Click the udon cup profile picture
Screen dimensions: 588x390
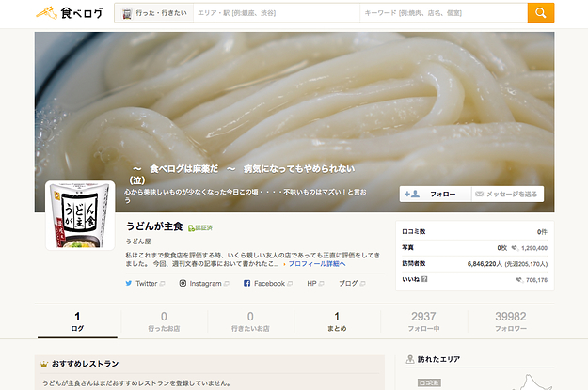[78, 215]
